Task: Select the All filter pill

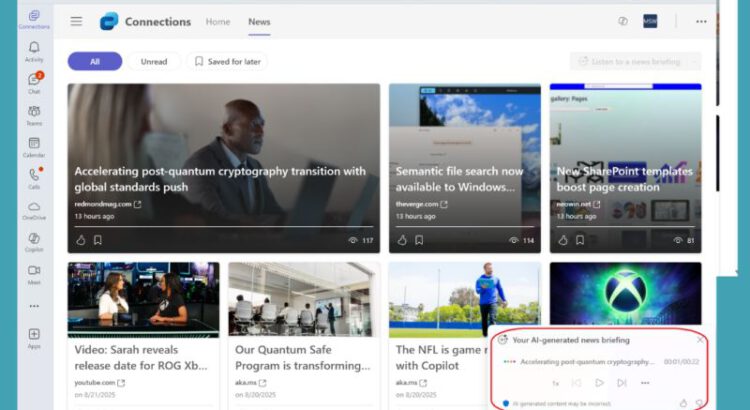Action: 95,61
